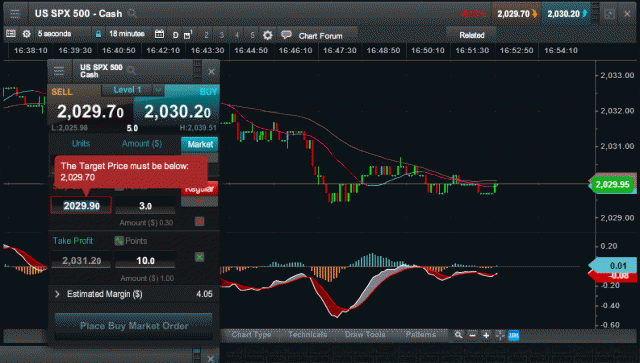Click the stop loss price field 2029.90
Image resolution: width=640 pixels, height=363 pixels.
(x=81, y=205)
